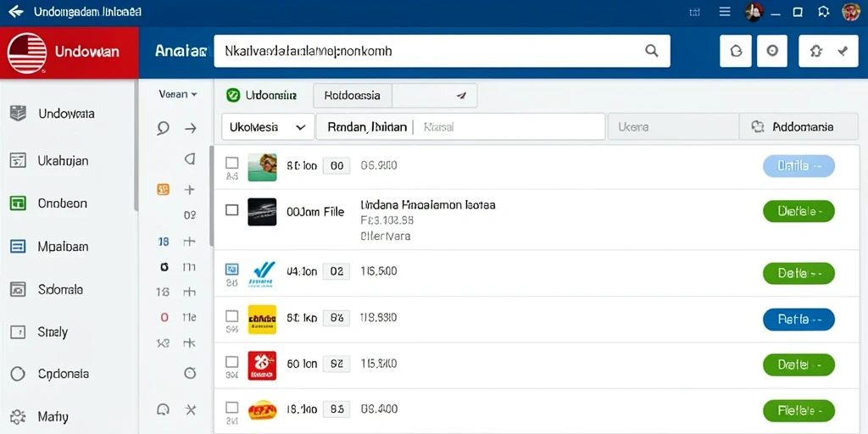
Task: Open Mpalbam in the sidebar
Action: (x=63, y=247)
